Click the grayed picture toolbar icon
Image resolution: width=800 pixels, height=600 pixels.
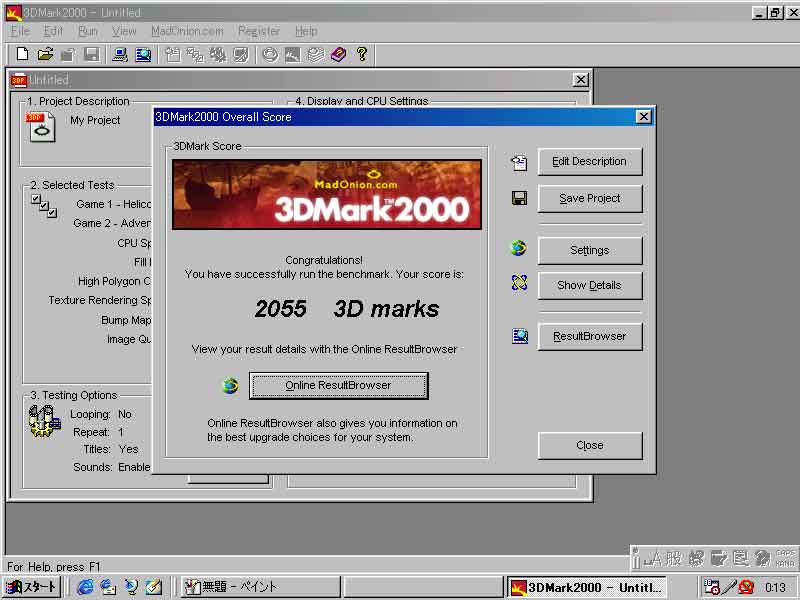pos(292,55)
